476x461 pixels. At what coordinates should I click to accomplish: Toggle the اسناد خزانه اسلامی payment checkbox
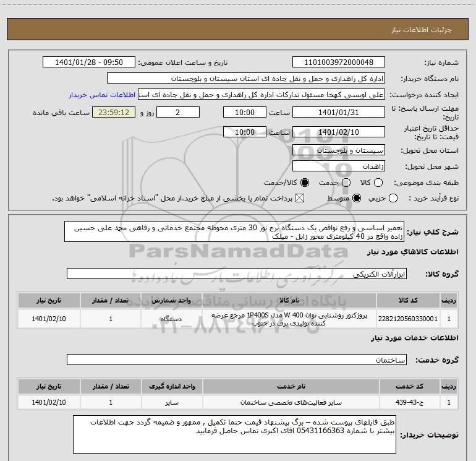point(300,198)
